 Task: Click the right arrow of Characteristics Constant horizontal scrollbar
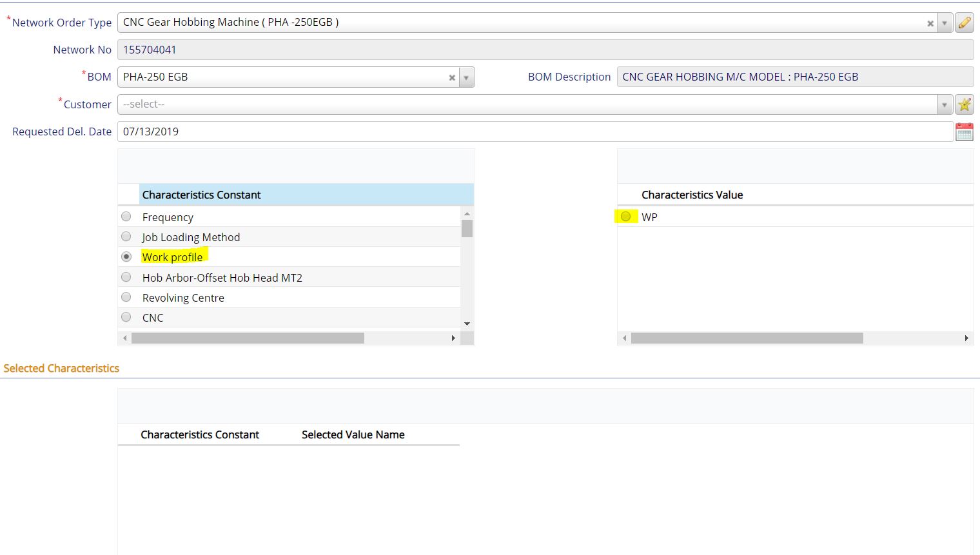click(453, 338)
